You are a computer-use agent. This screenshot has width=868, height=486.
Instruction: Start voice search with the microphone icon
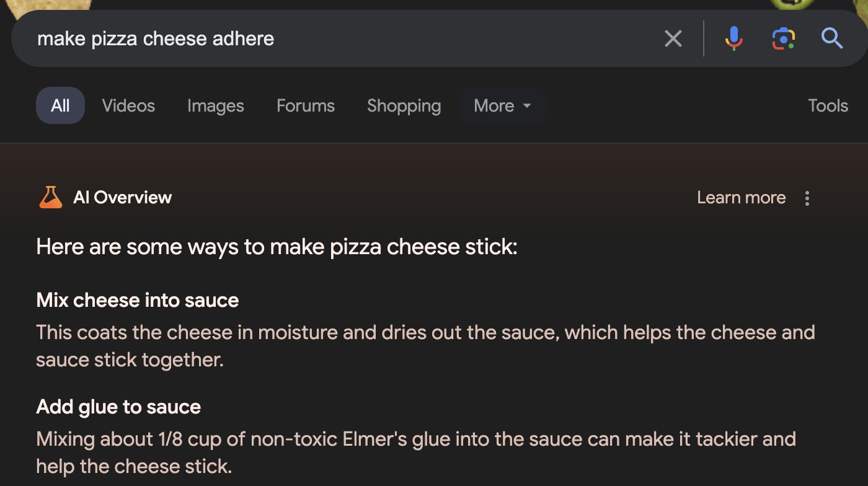coord(733,39)
